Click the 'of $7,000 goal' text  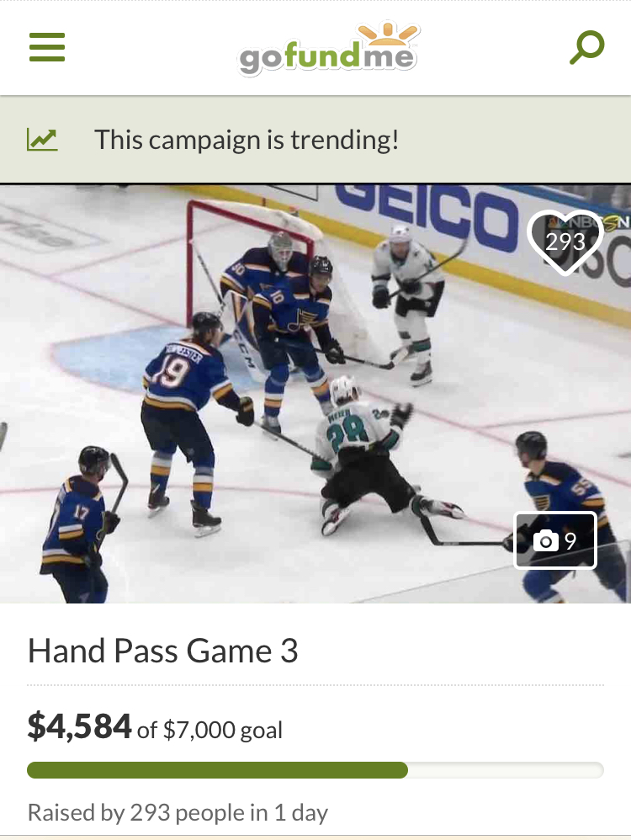(209, 730)
